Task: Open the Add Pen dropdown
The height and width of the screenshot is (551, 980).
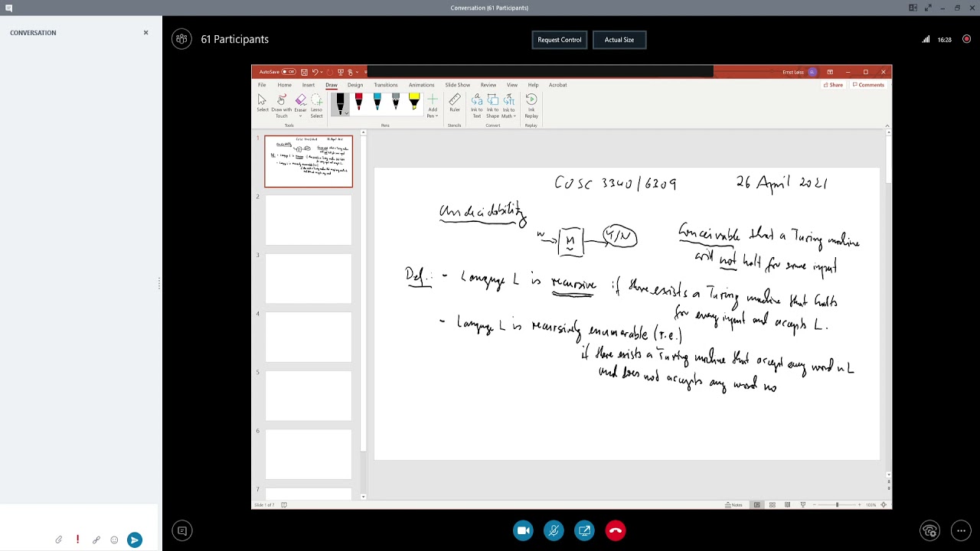Action: pyautogui.click(x=433, y=106)
